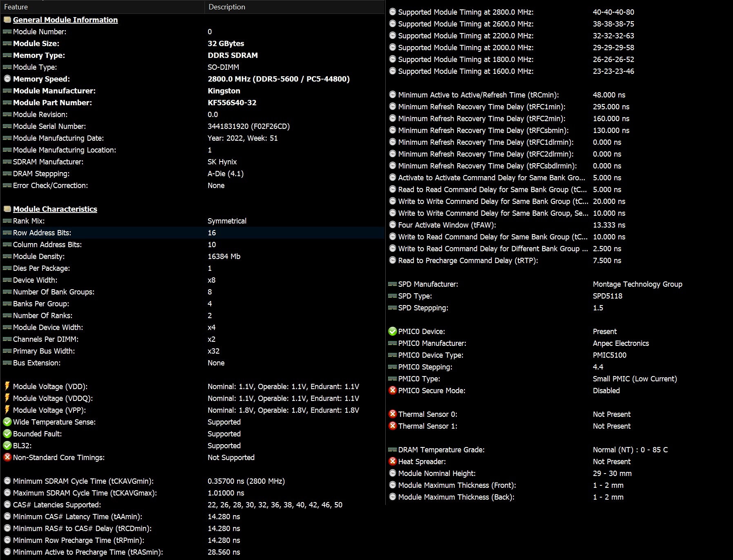Click red X icon beside Thermal Sensor 0
The image size is (733, 560).
pyautogui.click(x=392, y=414)
